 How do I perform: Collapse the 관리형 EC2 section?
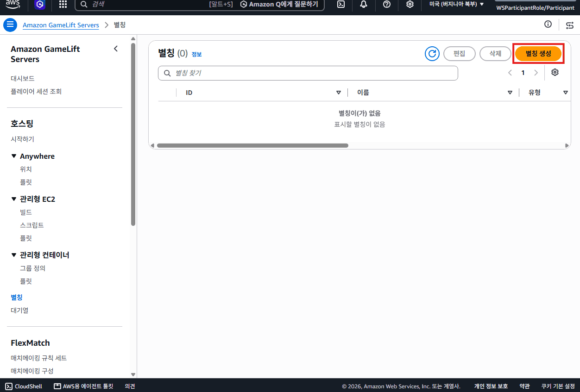click(14, 199)
